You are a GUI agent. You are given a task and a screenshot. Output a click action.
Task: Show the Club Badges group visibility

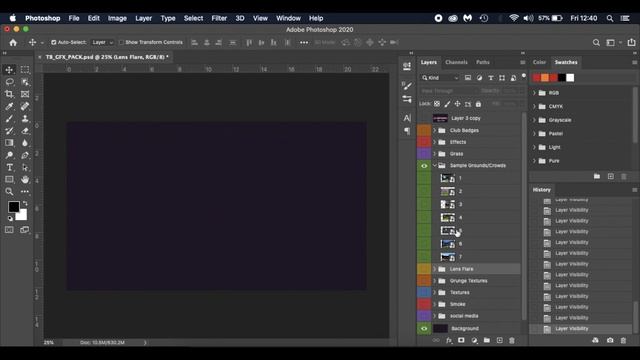point(424,130)
